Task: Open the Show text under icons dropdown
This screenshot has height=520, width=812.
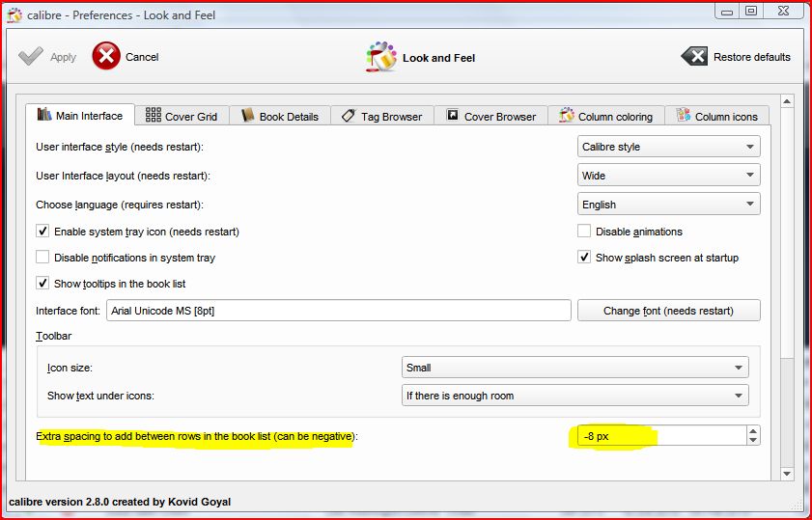Action: tap(574, 396)
